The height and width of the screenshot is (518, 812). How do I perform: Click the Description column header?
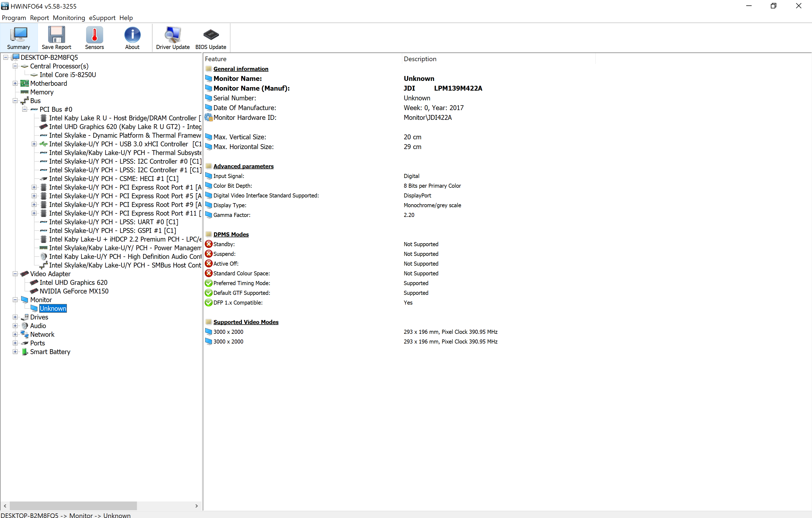point(499,59)
